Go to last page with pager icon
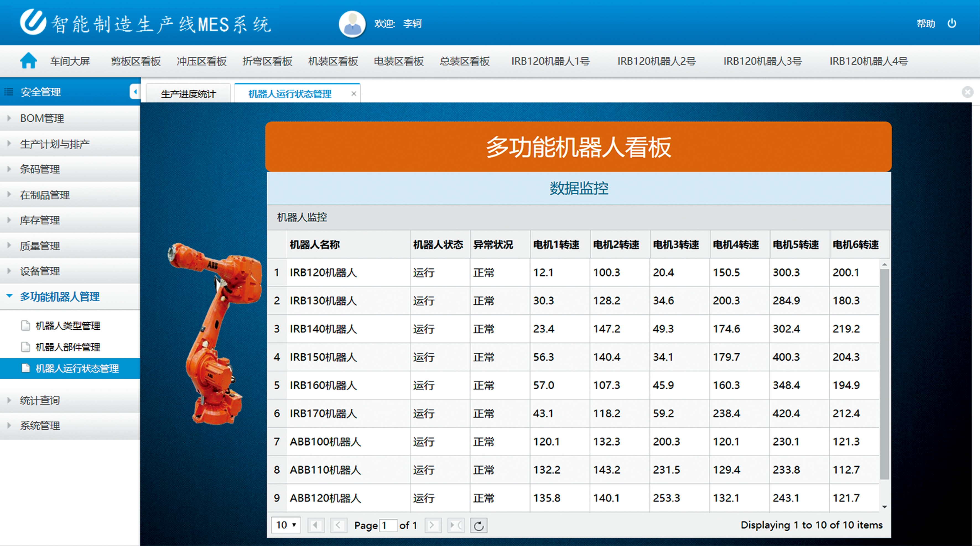Image resolution: width=980 pixels, height=546 pixels. 455,526
